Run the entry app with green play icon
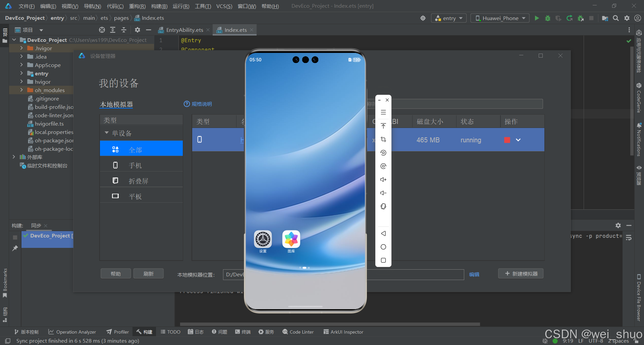 tap(537, 18)
